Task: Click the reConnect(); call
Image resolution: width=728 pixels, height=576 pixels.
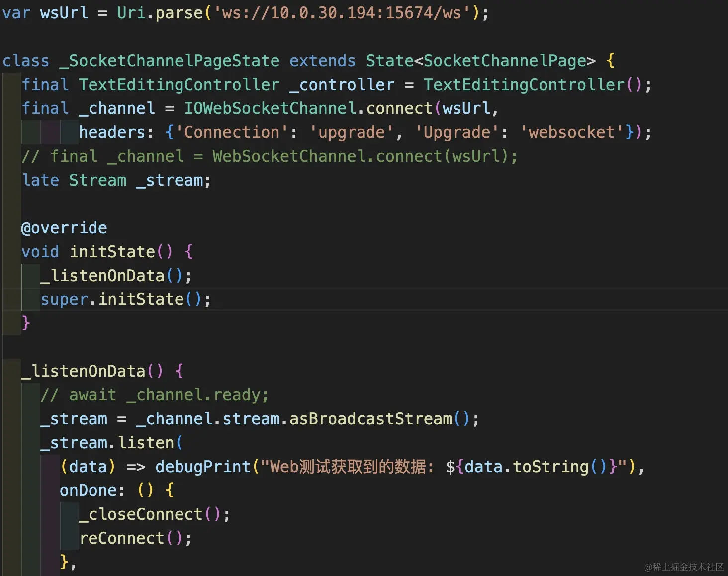Action: click(x=136, y=538)
